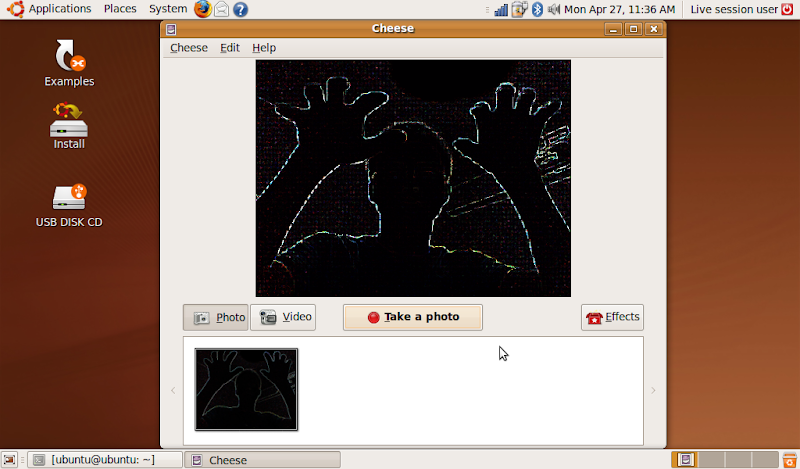Screen dimensions: 800x469
Task: Click the Bluetooth icon in panel
Action: click(x=537, y=10)
